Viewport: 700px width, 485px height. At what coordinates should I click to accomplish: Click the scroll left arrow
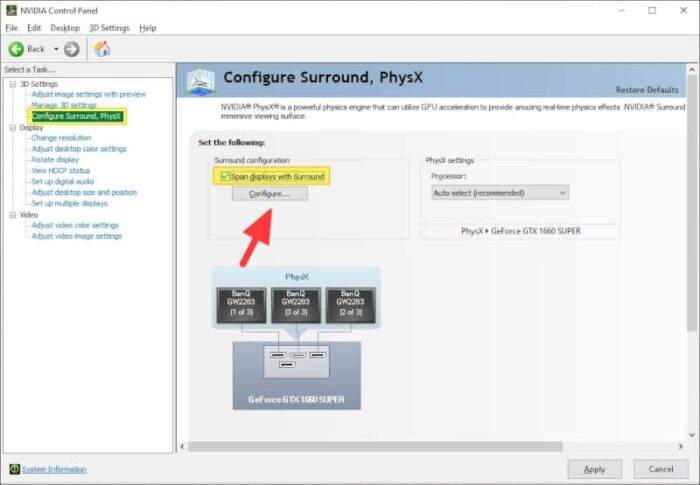[x=182, y=446]
